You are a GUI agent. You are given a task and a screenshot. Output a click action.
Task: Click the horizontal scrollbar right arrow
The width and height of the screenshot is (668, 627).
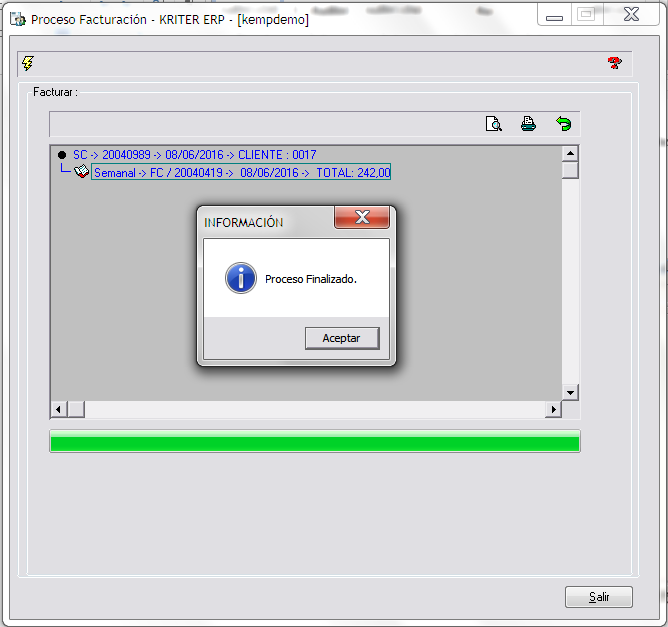click(553, 409)
